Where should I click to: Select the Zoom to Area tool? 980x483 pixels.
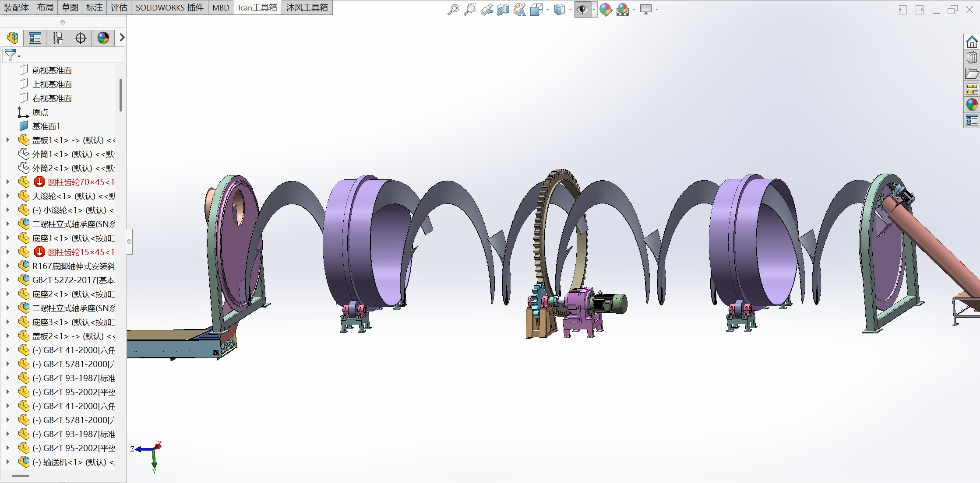click(x=469, y=9)
